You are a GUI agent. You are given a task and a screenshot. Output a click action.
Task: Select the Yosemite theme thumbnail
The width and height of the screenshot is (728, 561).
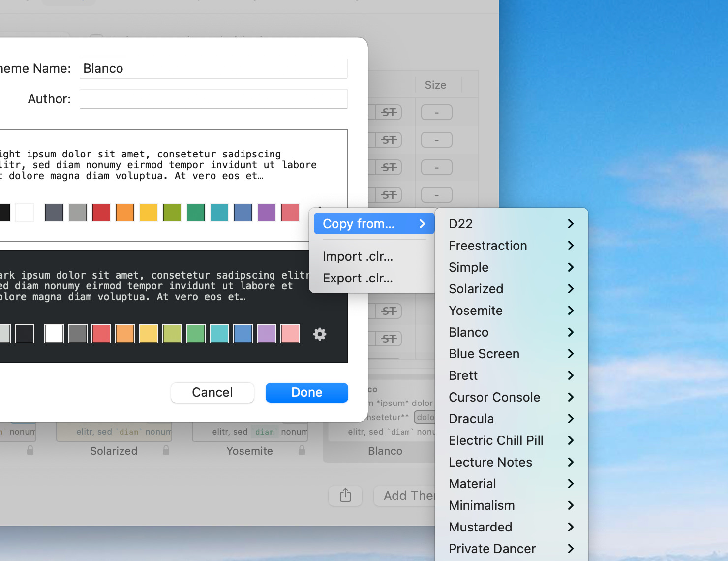pos(250,432)
